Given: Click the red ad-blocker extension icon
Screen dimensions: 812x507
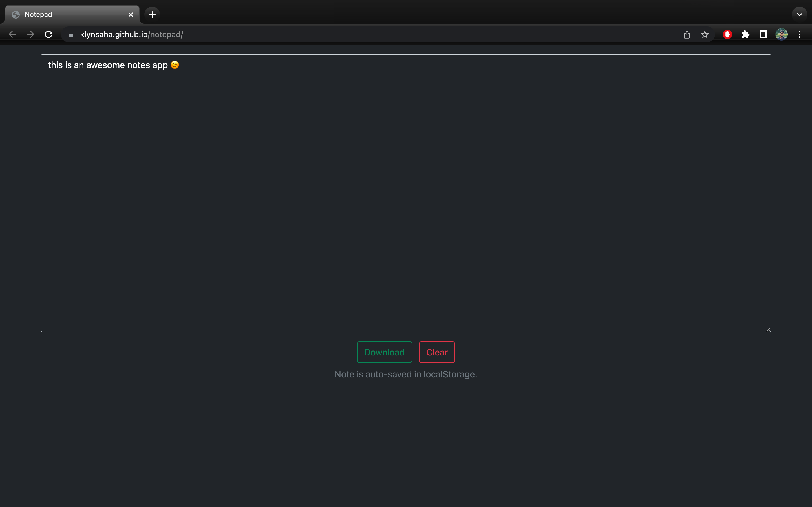Looking at the screenshot, I should [x=727, y=34].
